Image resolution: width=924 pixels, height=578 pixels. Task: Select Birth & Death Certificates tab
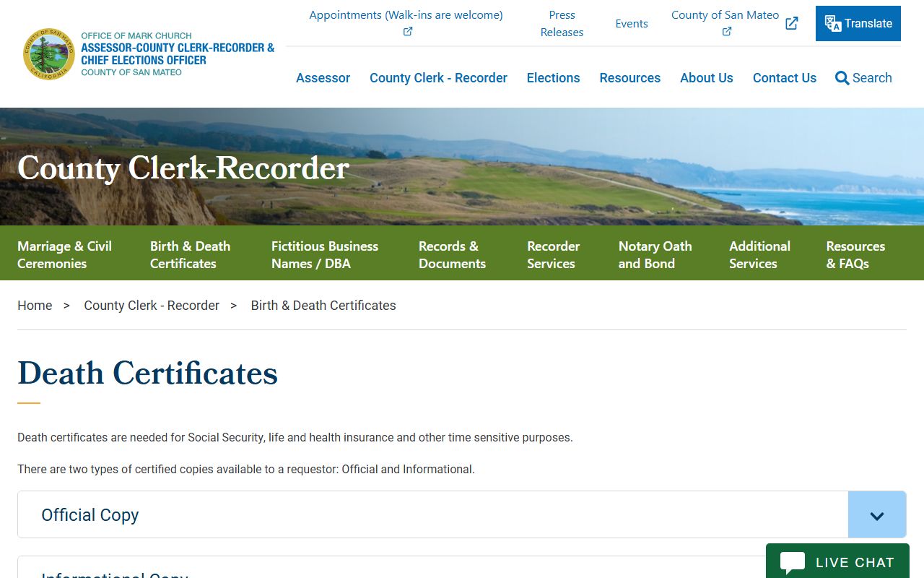[x=190, y=254]
